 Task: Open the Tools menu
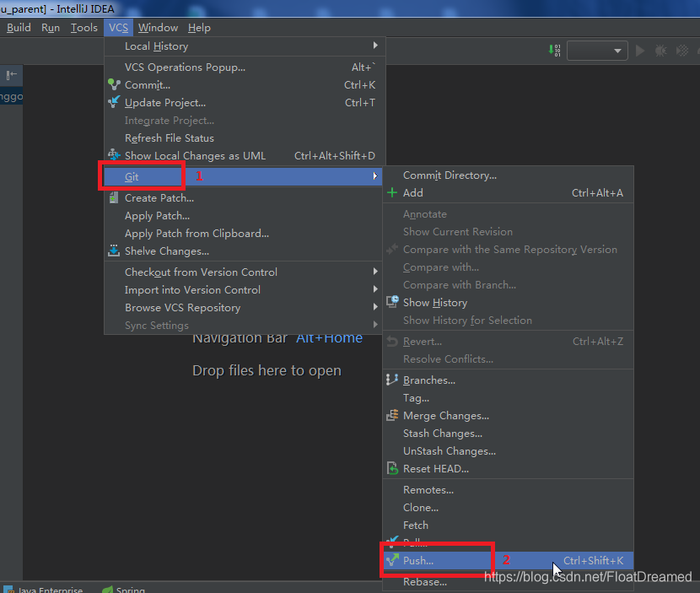pyautogui.click(x=84, y=28)
